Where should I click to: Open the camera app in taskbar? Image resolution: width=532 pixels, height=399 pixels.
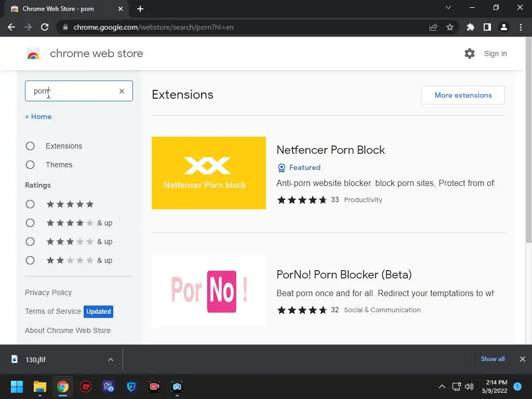(x=177, y=387)
